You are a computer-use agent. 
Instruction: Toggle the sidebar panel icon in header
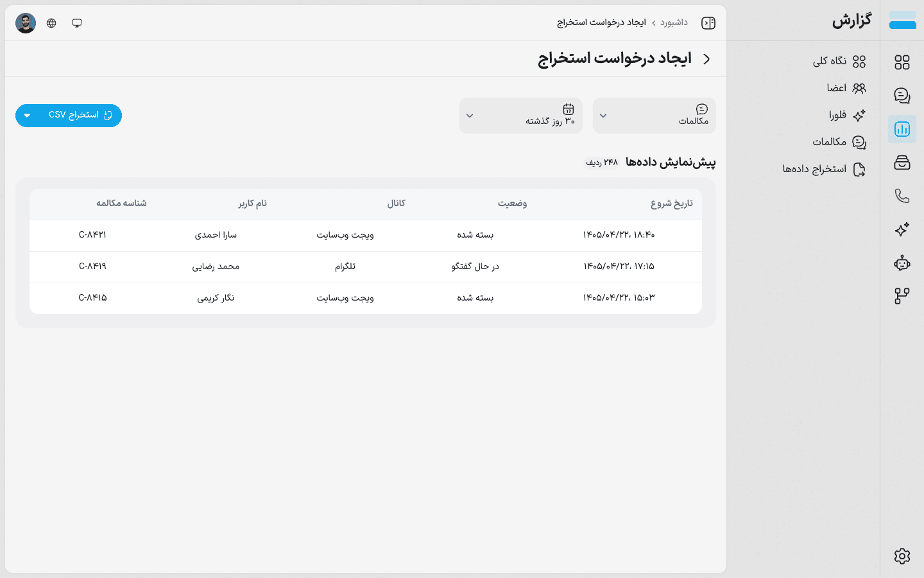pos(708,23)
